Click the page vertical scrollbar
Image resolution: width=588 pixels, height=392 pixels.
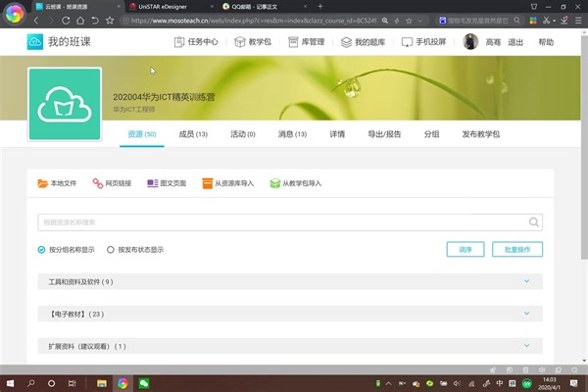pos(584,146)
